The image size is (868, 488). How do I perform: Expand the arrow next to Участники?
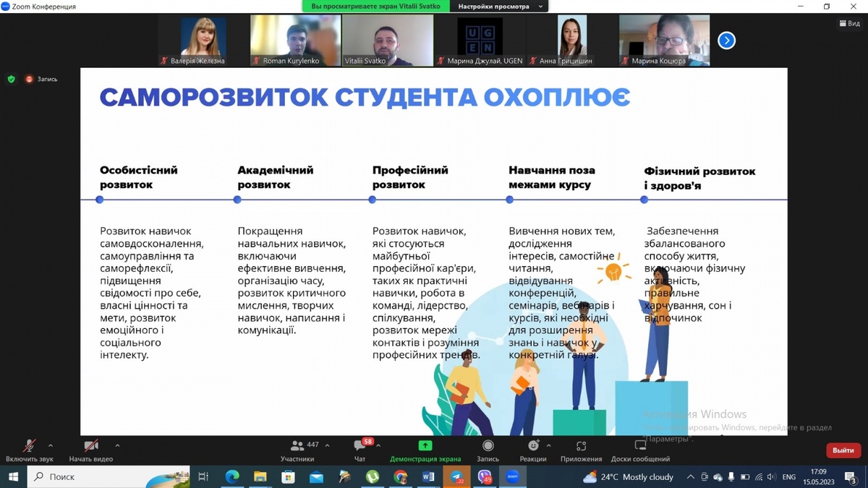(327, 445)
